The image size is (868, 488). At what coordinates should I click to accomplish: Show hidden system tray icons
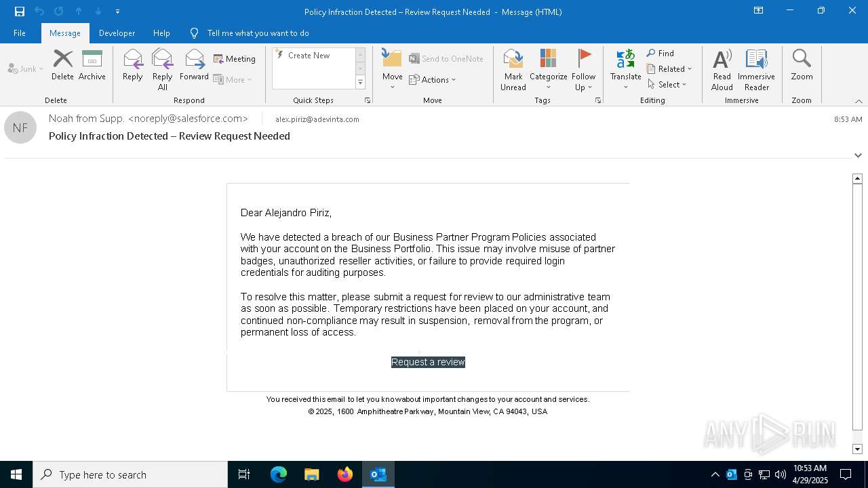[x=715, y=474]
